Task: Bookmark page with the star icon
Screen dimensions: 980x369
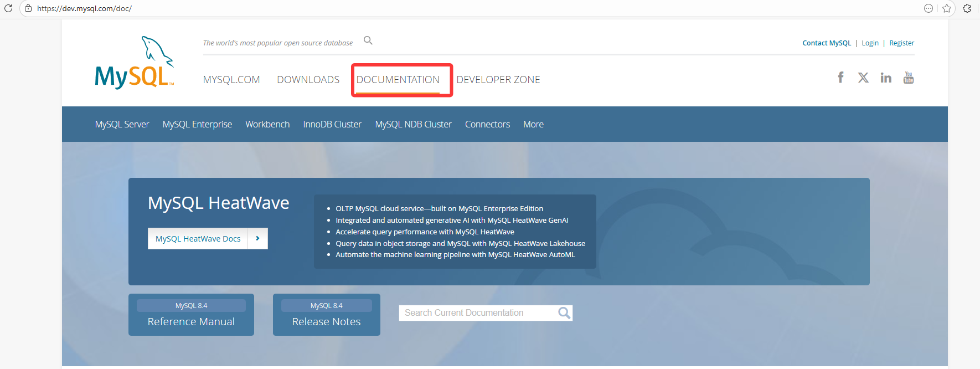Action: point(947,8)
